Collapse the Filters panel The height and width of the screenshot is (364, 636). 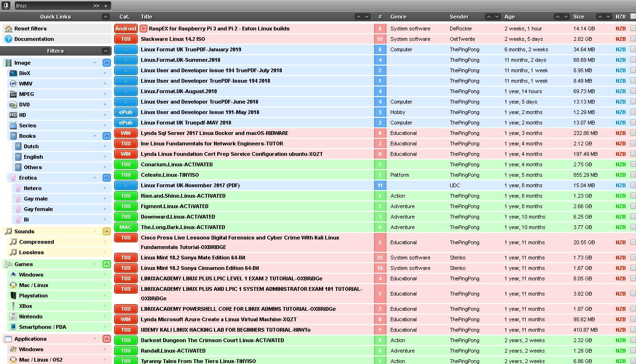(106, 51)
